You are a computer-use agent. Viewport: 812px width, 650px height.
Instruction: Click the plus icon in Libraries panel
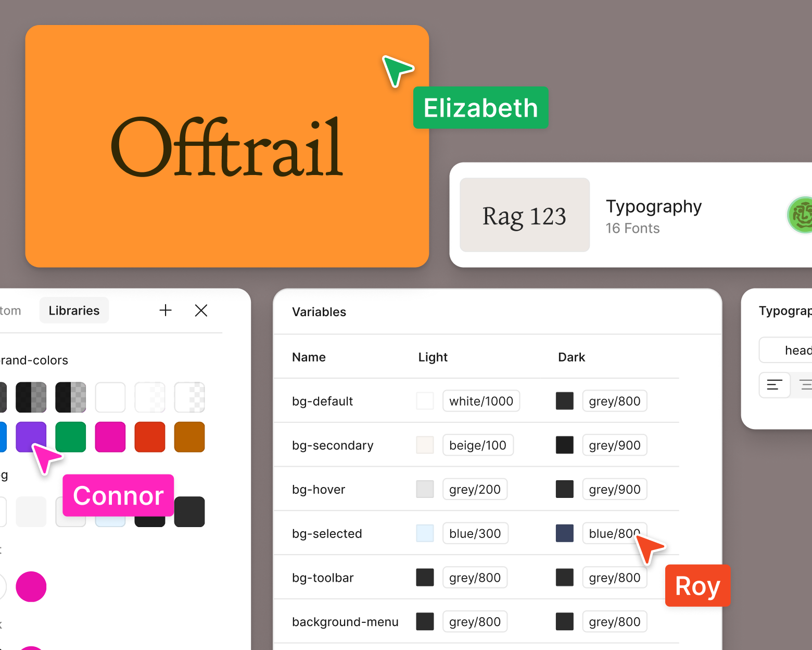tap(166, 310)
